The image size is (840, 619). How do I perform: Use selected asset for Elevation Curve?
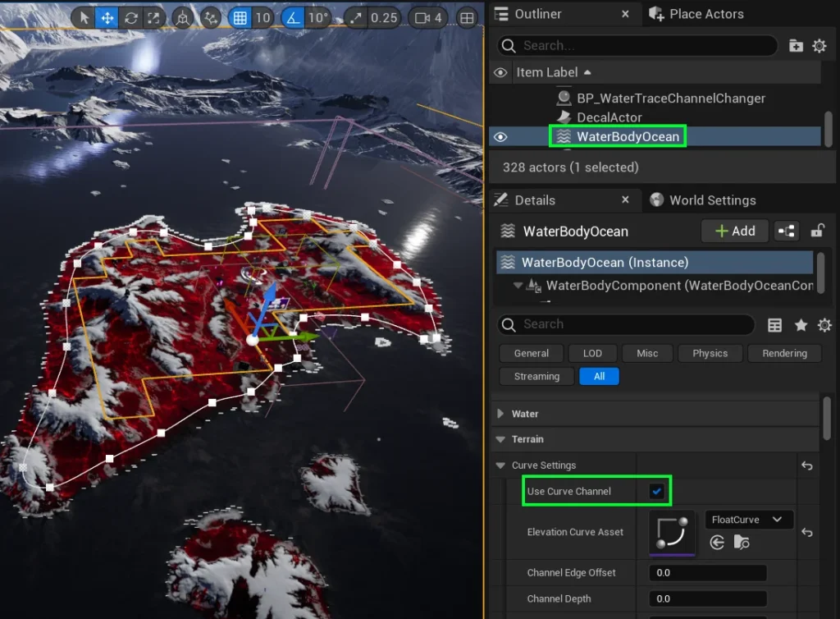pyautogui.click(x=717, y=542)
